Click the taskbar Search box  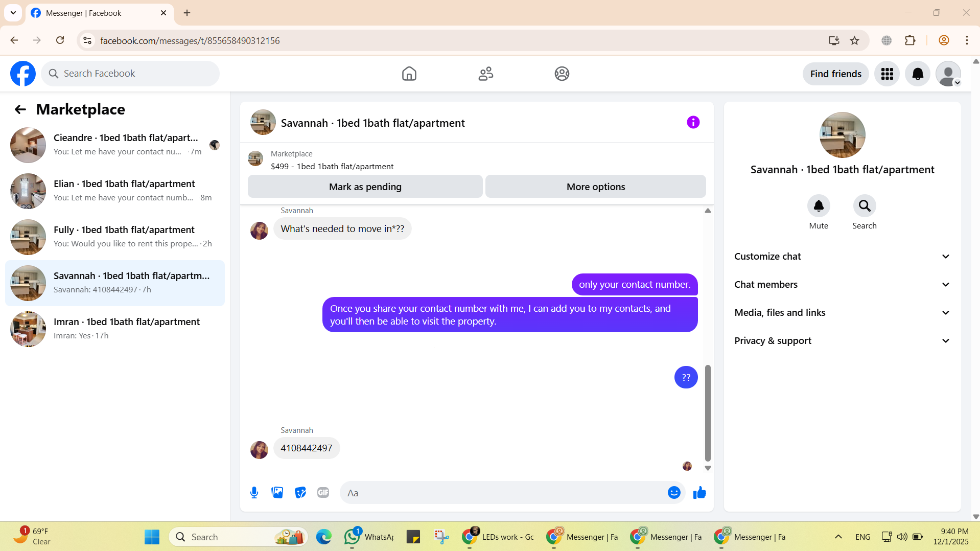click(x=238, y=537)
